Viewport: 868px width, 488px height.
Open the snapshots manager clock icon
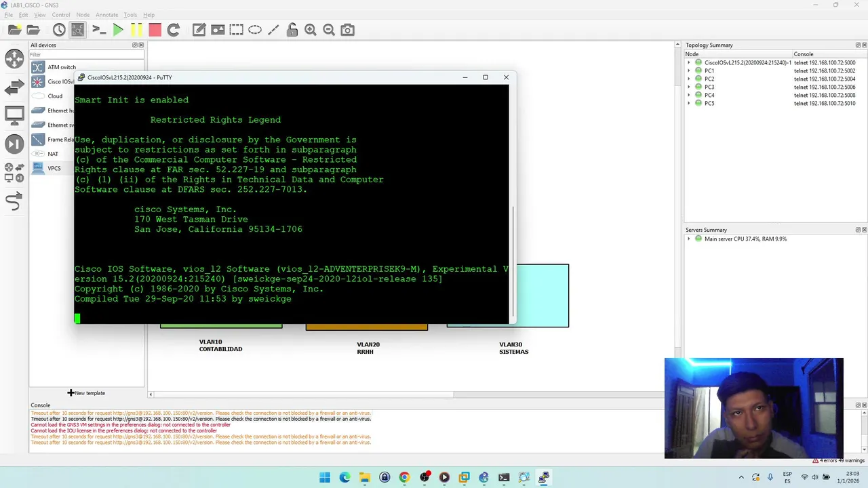(x=59, y=30)
